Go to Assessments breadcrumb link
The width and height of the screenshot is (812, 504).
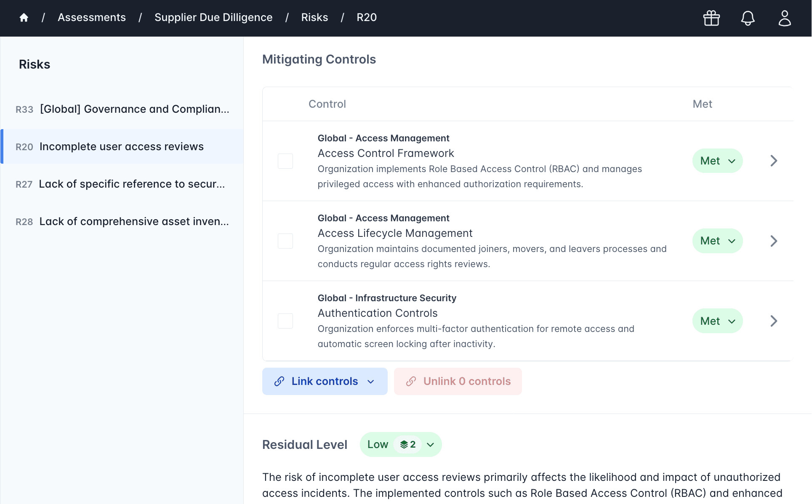pos(91,17)
